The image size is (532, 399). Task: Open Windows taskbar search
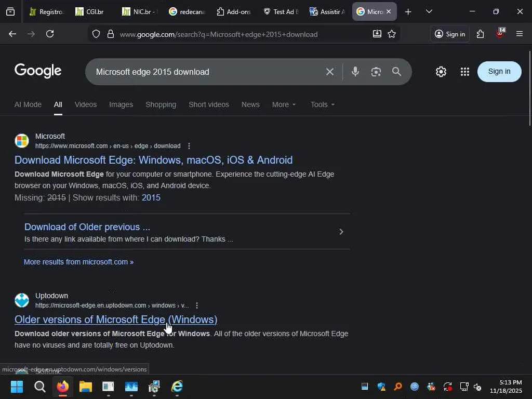39,387
